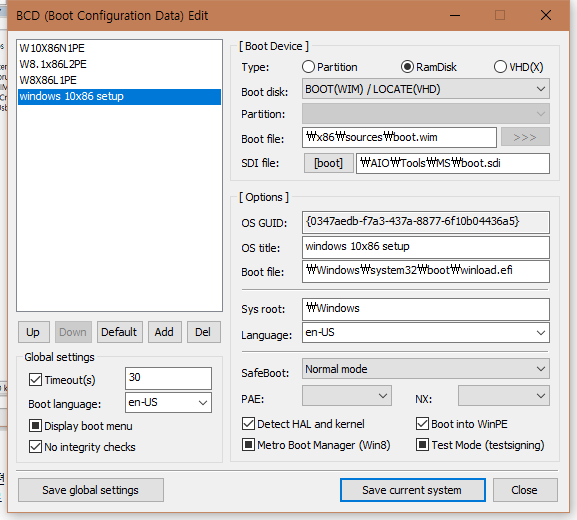This screenshot has height=520, width=577.
Task: Open the NX dropdown
Action: click(x=504, y=396)
